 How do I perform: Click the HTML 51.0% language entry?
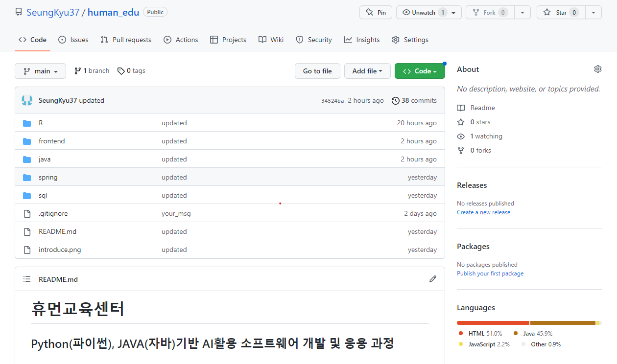coord(481,333)
